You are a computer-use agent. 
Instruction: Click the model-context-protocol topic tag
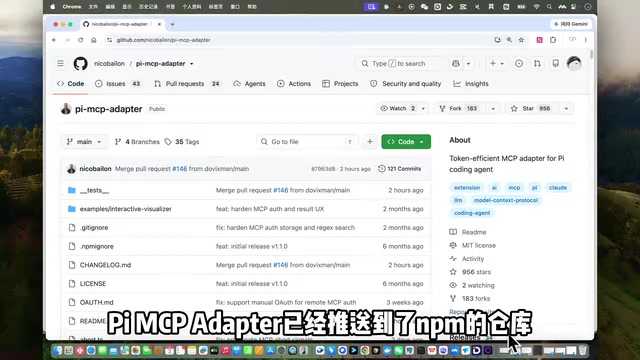point(506,200)
